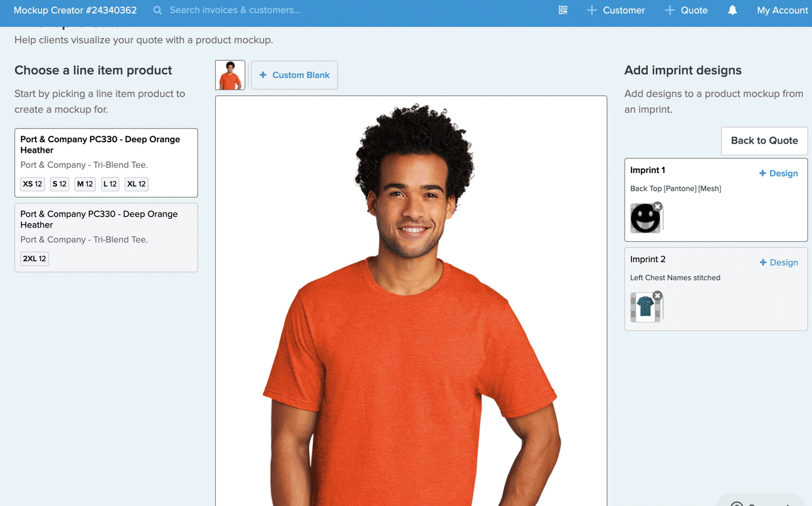Remove the smiley design from Imprint 1
Image resolution: width=812 pixels, height=506 pixels.
pyautogui.click(x=657, y=206)
